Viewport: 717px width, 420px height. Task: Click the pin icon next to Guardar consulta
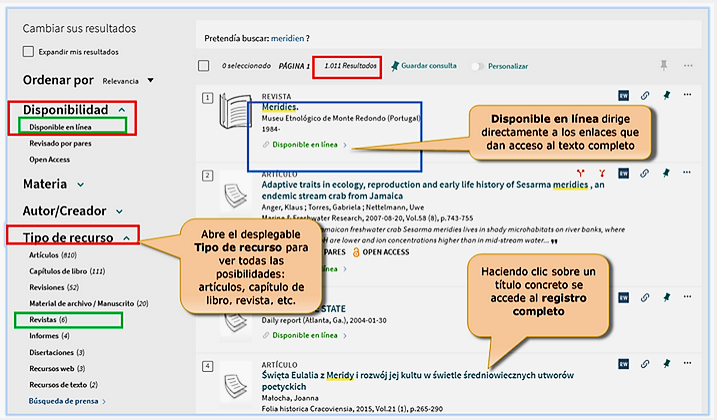[395, 66]
